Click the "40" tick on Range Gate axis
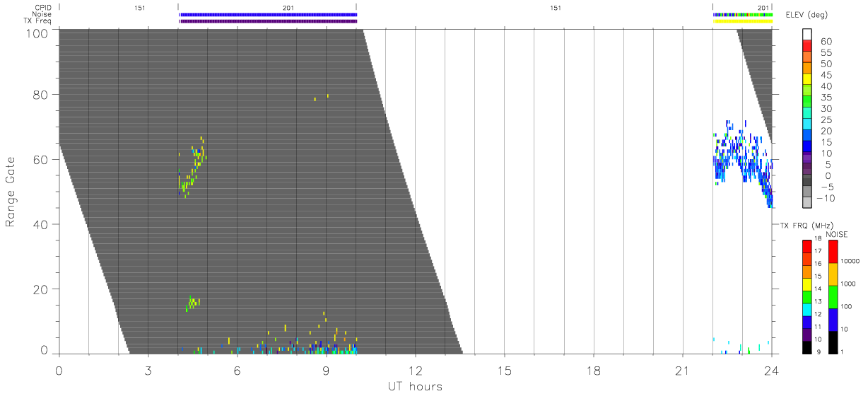This screenshot has width=868, height=401. (x=41, y=224)
